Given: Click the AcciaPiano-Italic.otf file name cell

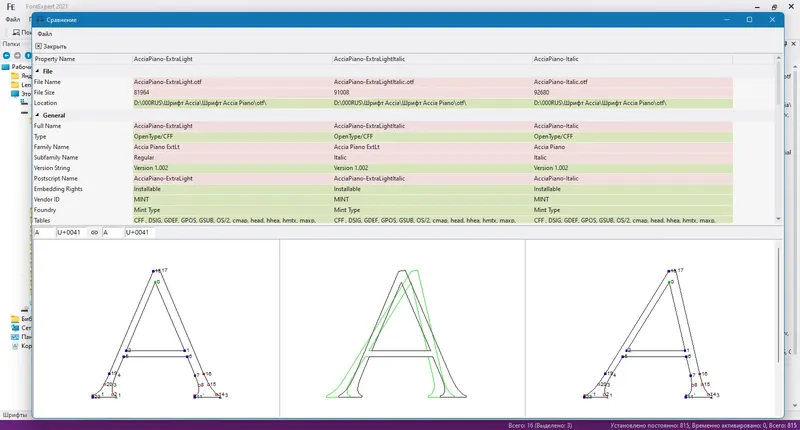Looking at the screenshot, I should click(x=633, y=82).
